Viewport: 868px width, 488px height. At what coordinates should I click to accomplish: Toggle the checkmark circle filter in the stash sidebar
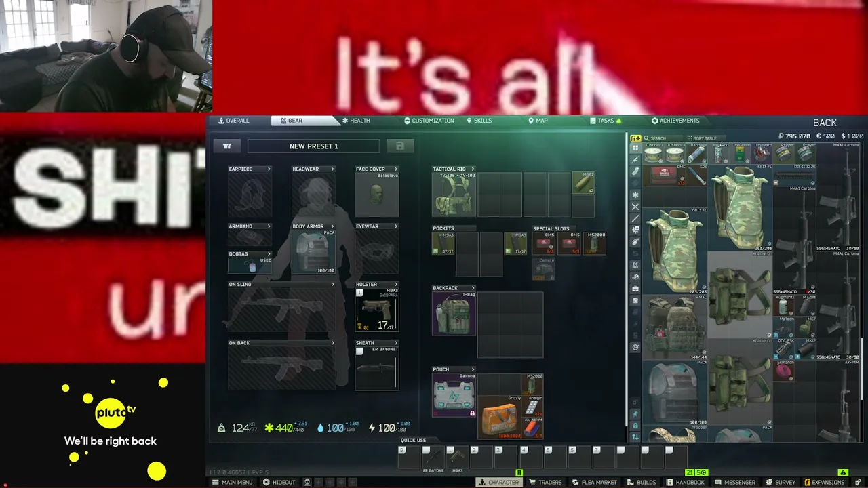tap(635, 347)
